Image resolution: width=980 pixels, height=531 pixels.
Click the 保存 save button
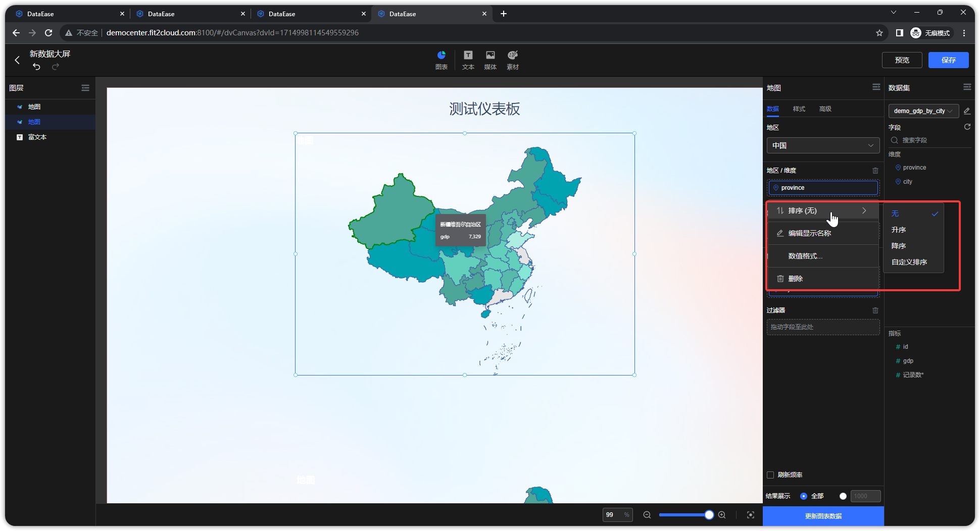coord(948,60)
